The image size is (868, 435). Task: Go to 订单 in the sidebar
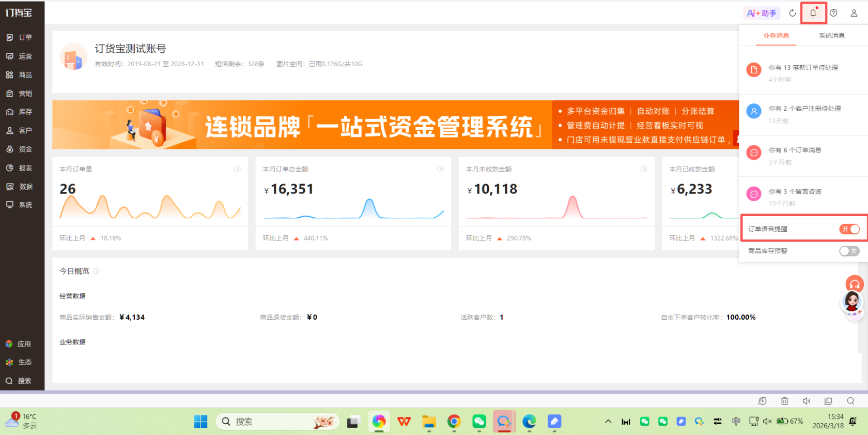tap(19, 38)
